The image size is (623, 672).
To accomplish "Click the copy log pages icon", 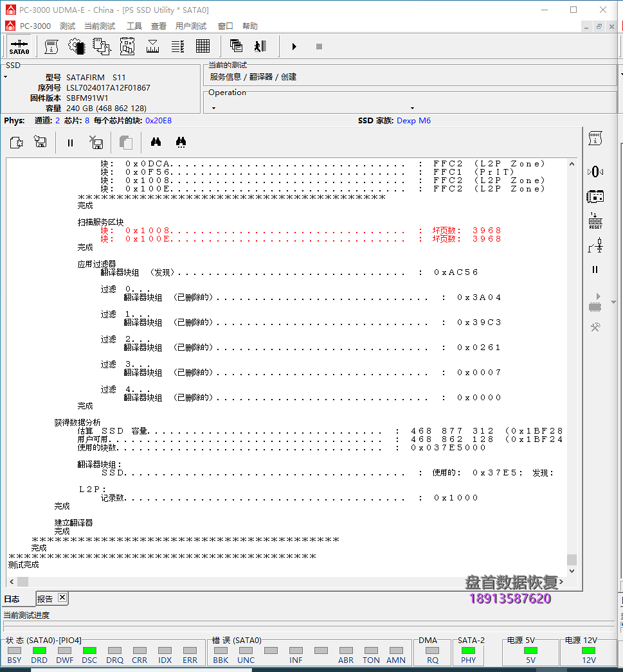I will pyautogui.click(x=125, y=142).
